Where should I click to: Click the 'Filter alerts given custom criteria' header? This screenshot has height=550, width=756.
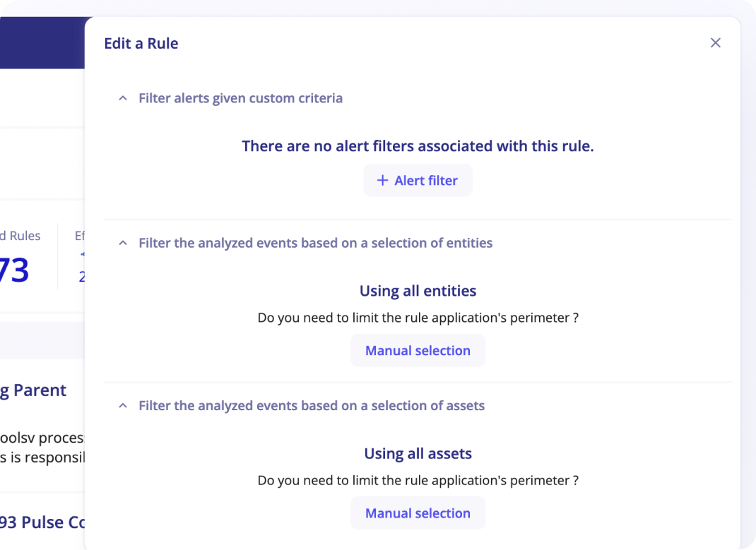pyautogui.click(x=240, y=98)
